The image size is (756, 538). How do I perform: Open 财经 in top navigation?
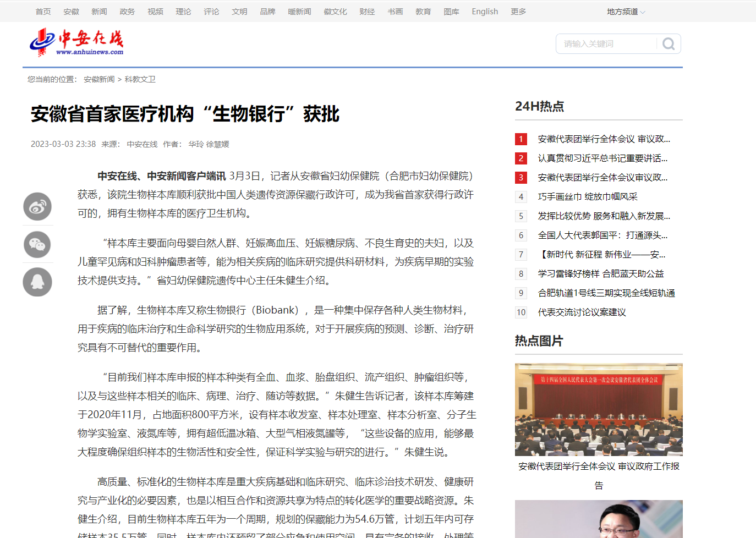(x=368, y=12)
